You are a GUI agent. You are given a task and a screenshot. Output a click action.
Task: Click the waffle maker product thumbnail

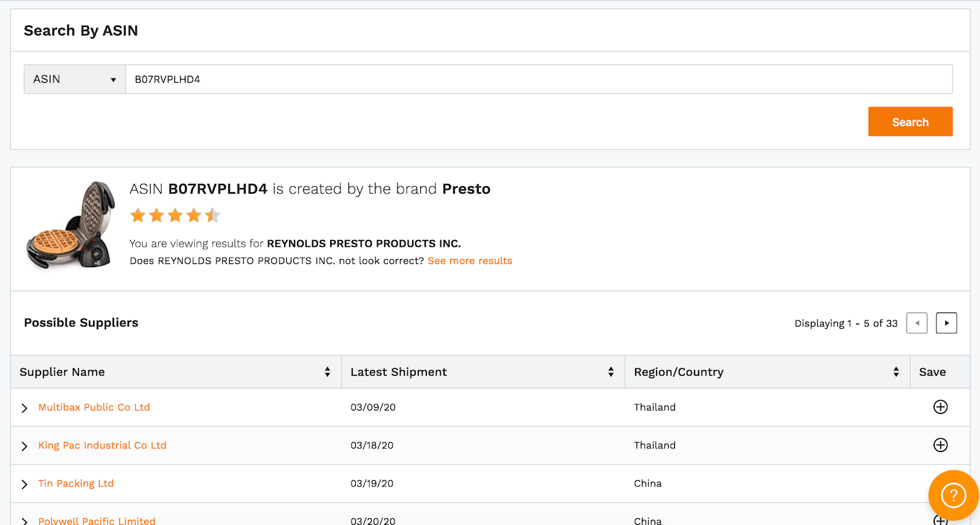click(x=70, y=225)
